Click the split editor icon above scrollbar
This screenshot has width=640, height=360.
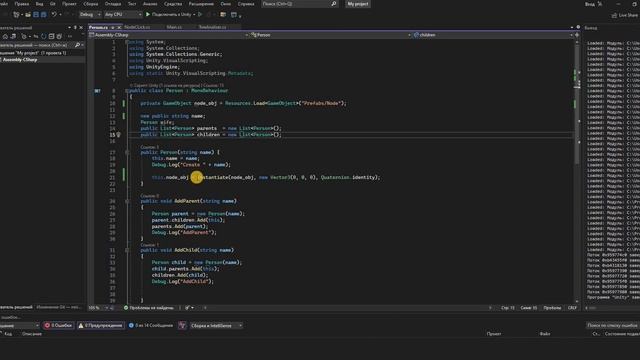tap(577, 35)
